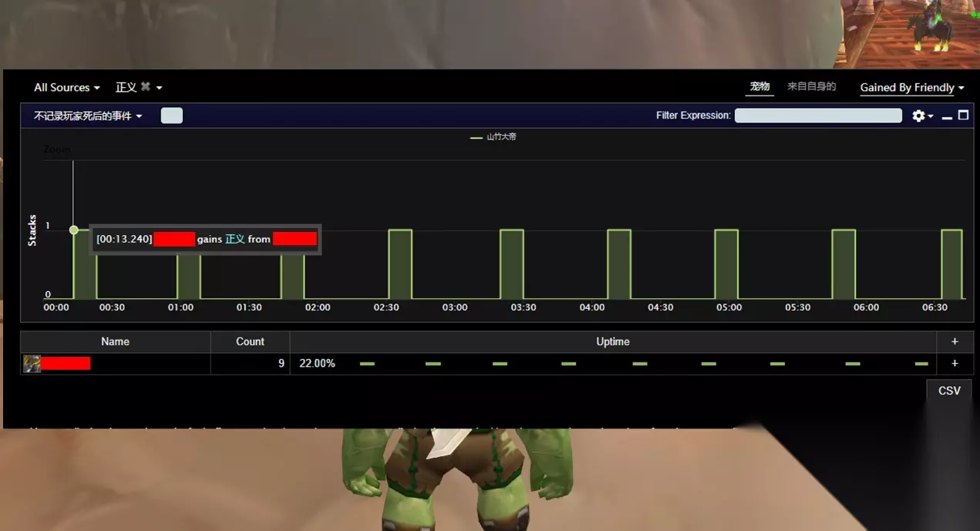Click the 06:30 time axis label
980x531 pixels.
tap(935, 307)
